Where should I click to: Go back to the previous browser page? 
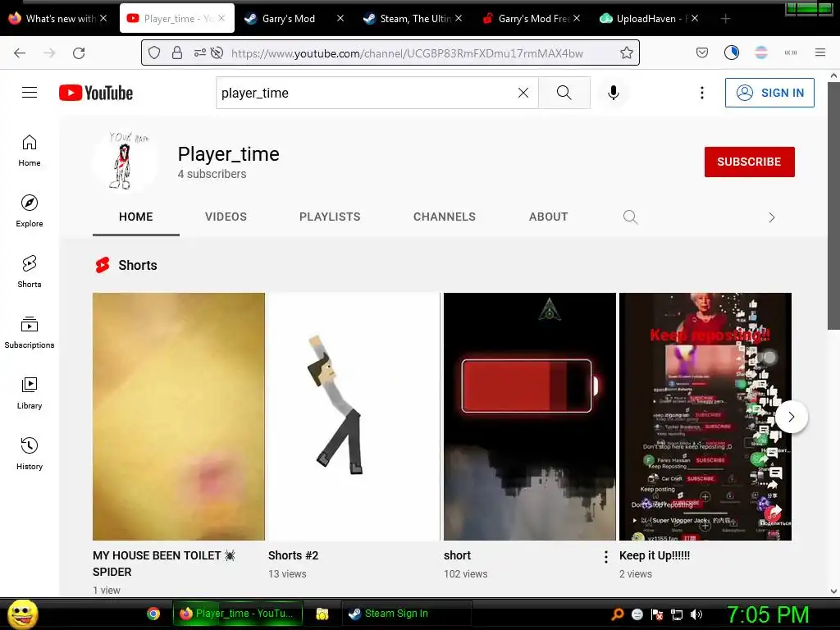(20, 53)
